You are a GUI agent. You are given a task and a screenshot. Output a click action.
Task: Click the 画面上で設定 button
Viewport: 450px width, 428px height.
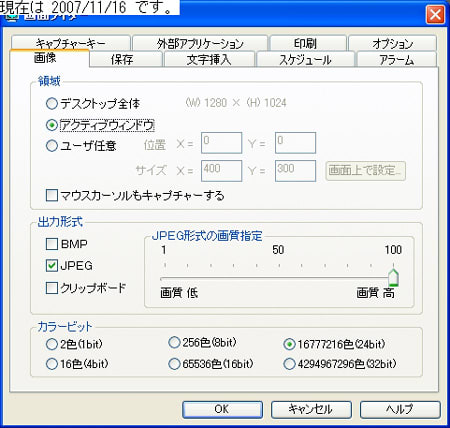point(365,171)
